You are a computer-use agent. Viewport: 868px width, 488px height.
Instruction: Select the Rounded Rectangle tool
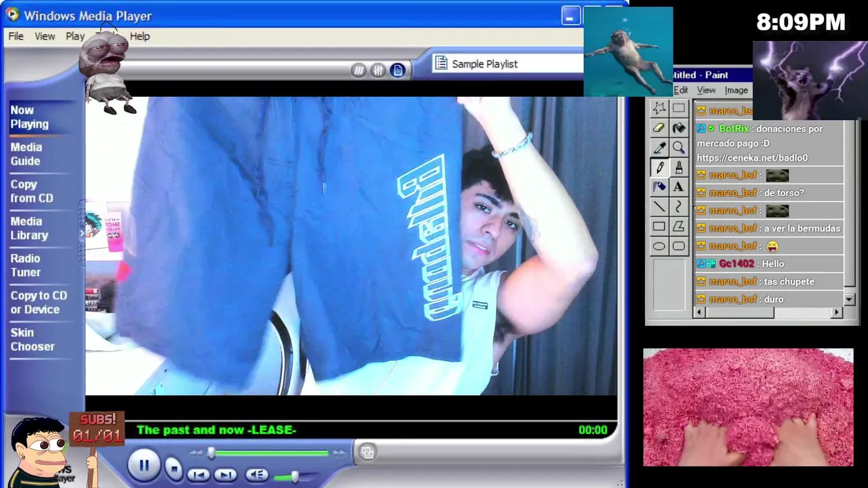click(x=679, y=246)
